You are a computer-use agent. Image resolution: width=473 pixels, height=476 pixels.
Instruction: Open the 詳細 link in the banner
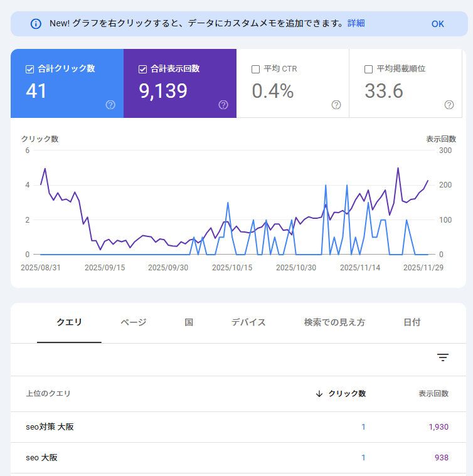(356, 23)
